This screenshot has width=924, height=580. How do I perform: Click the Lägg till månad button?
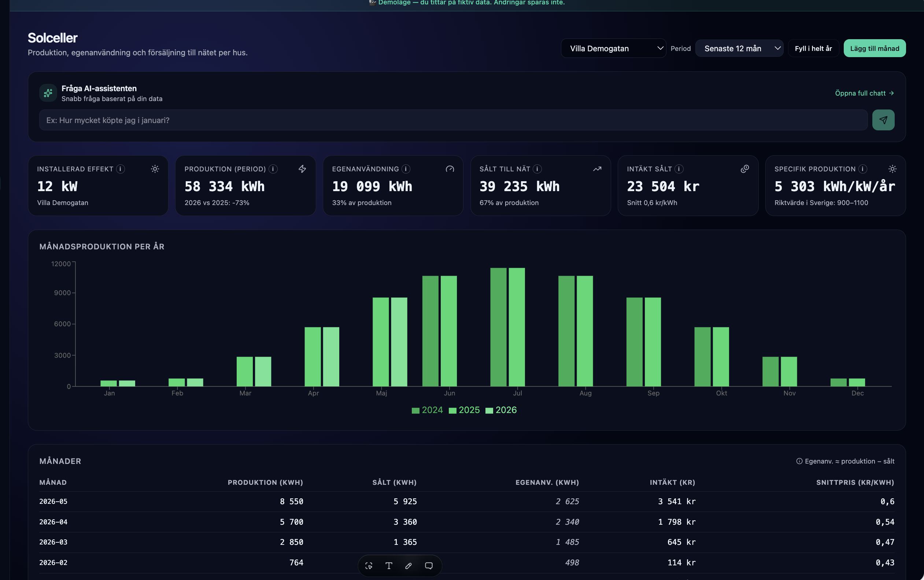[875, 48]
